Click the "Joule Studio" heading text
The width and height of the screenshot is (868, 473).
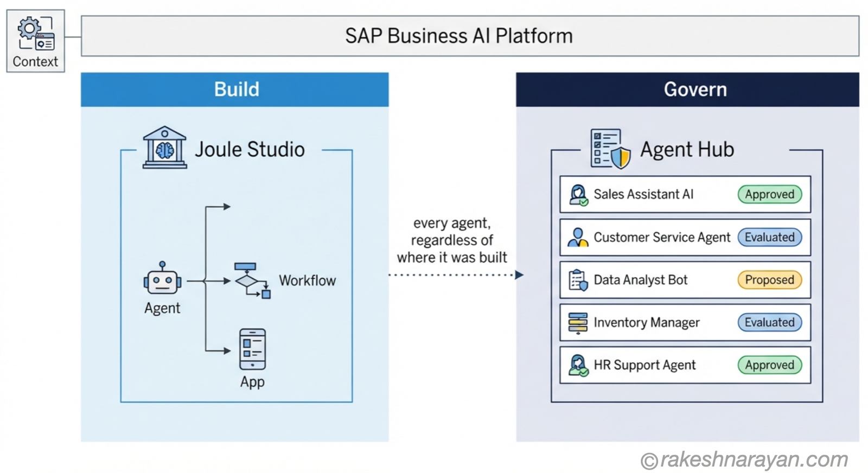coord(250,149)
